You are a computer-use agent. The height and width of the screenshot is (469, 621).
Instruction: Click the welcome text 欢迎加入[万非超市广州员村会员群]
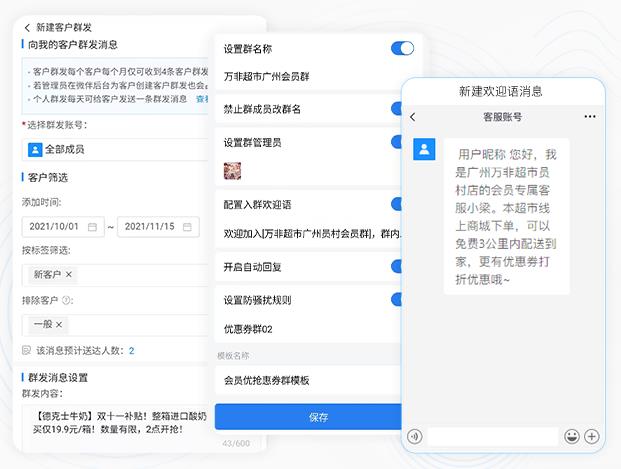point(312,234)
